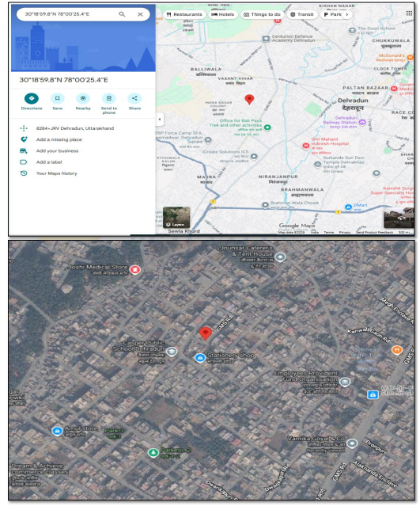Click Shri Mahant Indiresh Hospital marker
This screenshot has width=420, height=506.
[x=305, y=146]
